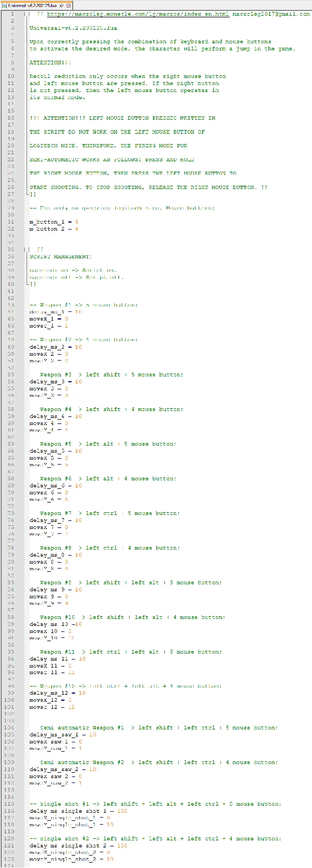
Task: Click the 'moveY_single_shot_2 = 10' line
Action: [x=71, y=859]
